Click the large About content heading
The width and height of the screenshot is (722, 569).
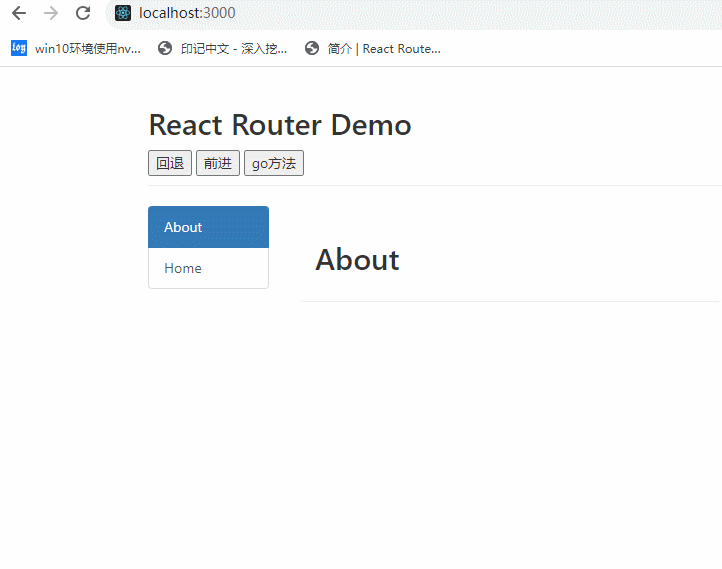pos(357,260)
